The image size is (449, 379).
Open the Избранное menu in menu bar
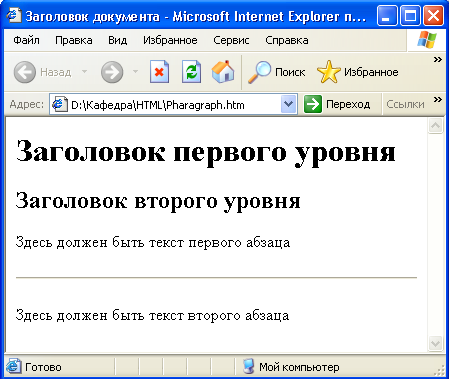click(170, 40)
